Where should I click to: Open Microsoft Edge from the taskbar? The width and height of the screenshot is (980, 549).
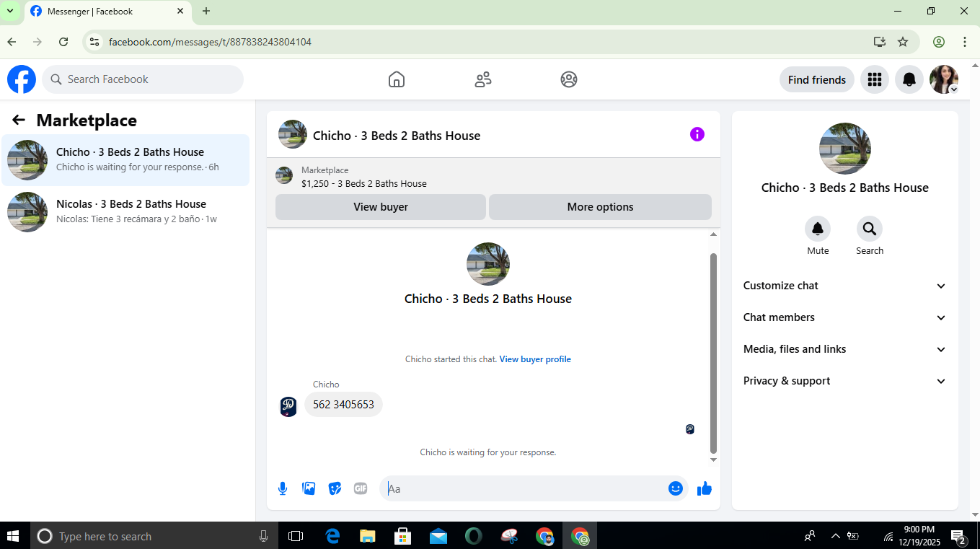click(332, 536)
